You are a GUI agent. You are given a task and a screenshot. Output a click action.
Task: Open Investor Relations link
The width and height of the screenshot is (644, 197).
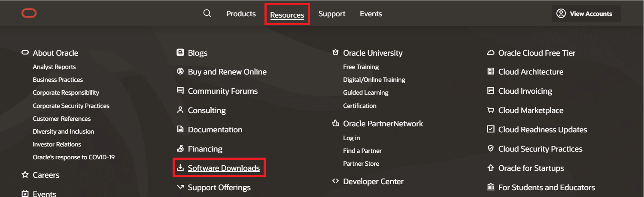[x=57, y=144]
